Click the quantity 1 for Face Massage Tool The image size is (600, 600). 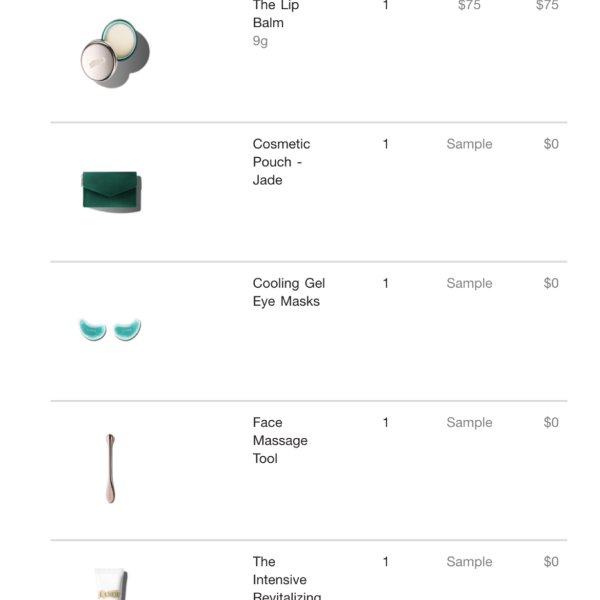386,422
